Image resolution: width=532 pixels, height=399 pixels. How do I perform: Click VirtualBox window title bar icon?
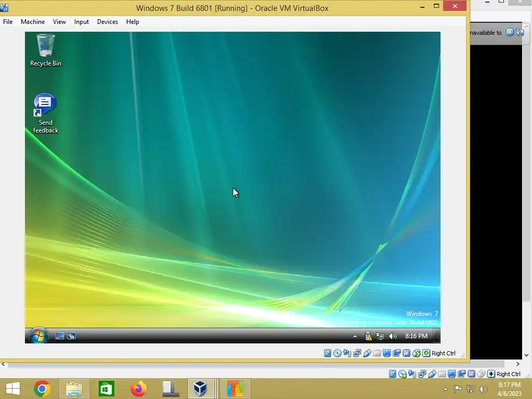(x=4, y=7)
